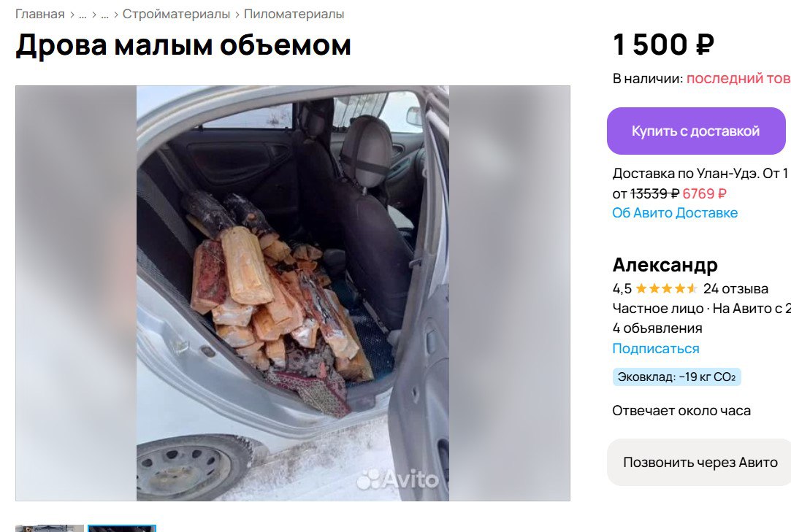The width and height of the screenshot is (791, 532).
Task: Open the seller's 4 объявления
Action: [657, 328]
